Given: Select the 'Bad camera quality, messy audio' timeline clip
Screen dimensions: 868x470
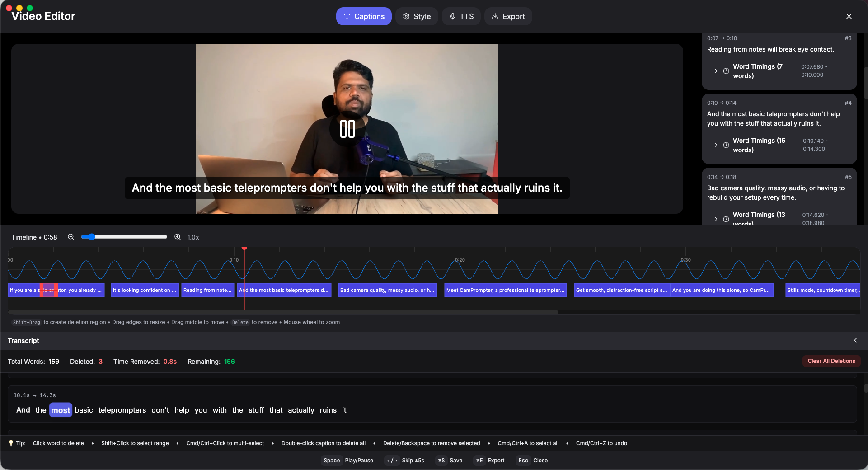Looking at the screenshot, I should 387,290.
